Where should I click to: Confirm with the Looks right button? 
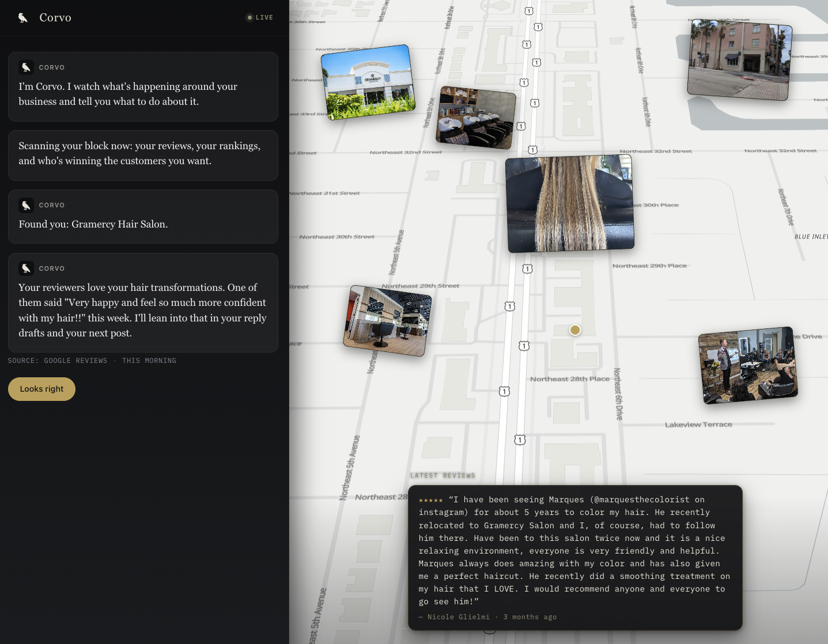(41, 389)
